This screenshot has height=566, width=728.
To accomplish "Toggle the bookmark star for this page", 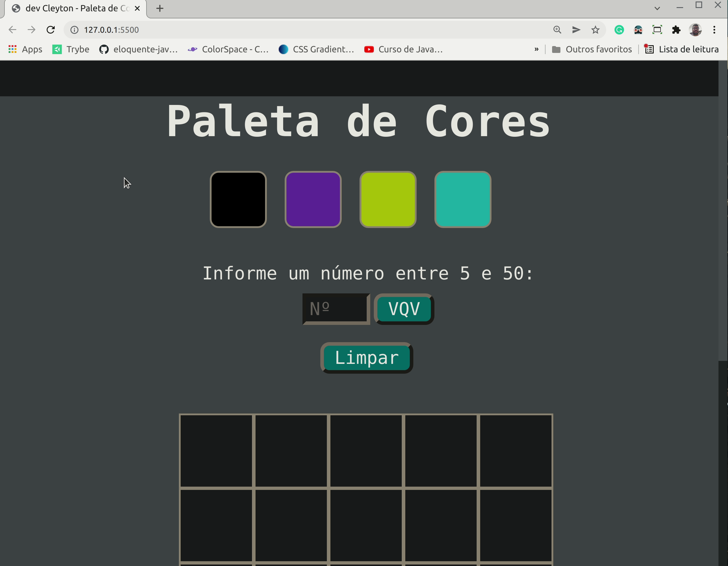I will (x=596, y=30).
